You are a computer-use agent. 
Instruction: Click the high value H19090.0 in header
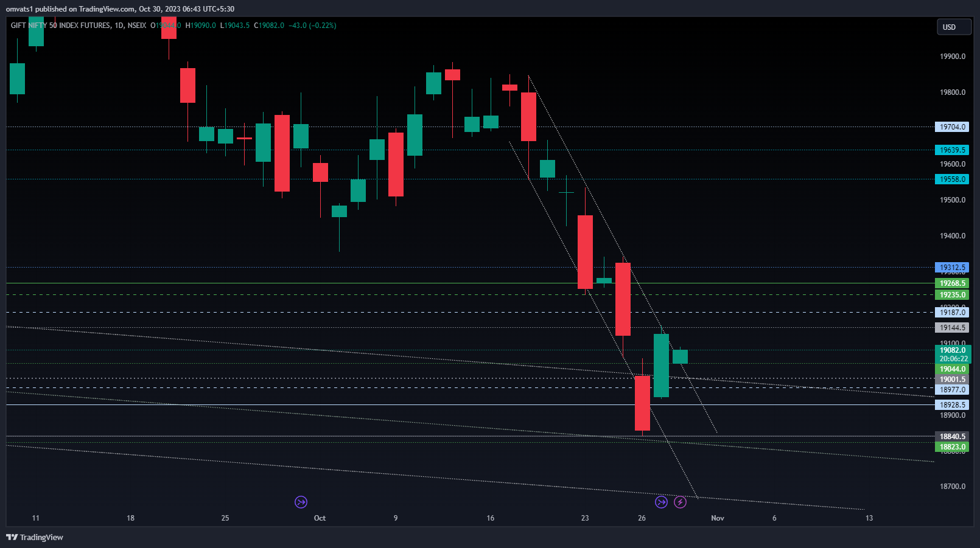coord(201,26)
